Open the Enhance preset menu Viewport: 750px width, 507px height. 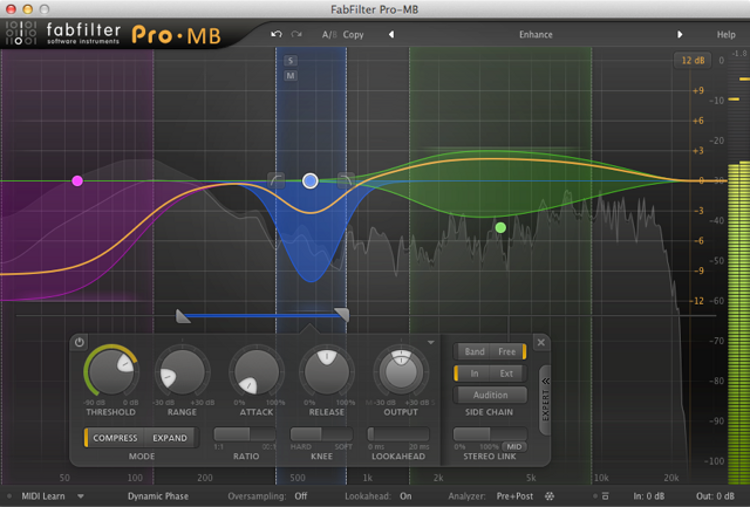coord(536,34)
